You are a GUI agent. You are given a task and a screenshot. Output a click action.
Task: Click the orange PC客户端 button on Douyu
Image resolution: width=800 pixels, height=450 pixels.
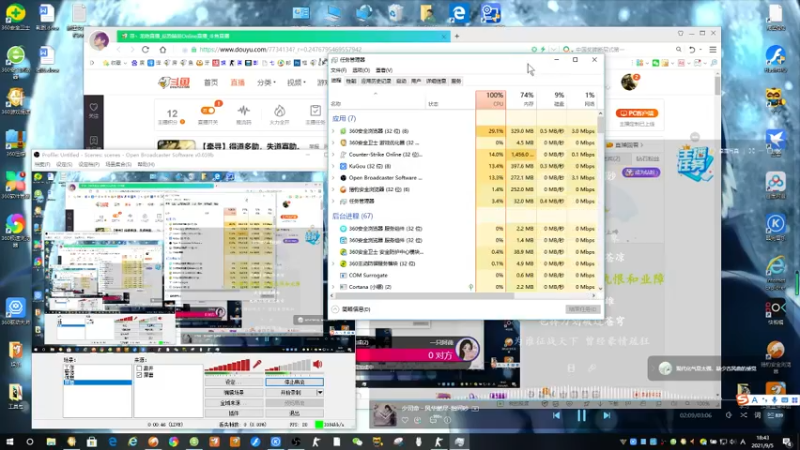(x=637, y=113)
